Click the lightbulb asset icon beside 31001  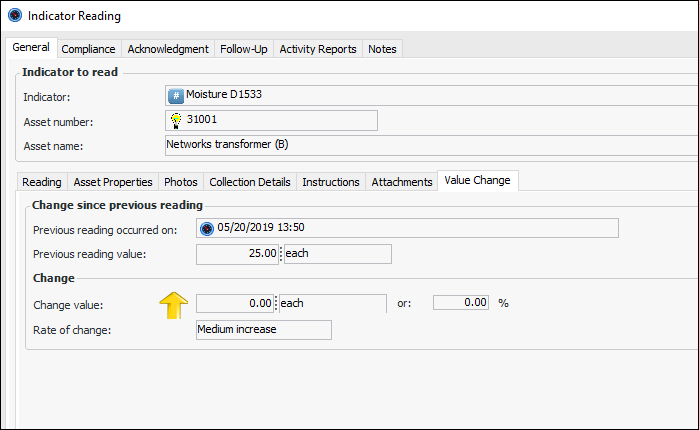[x=176, y=120]
